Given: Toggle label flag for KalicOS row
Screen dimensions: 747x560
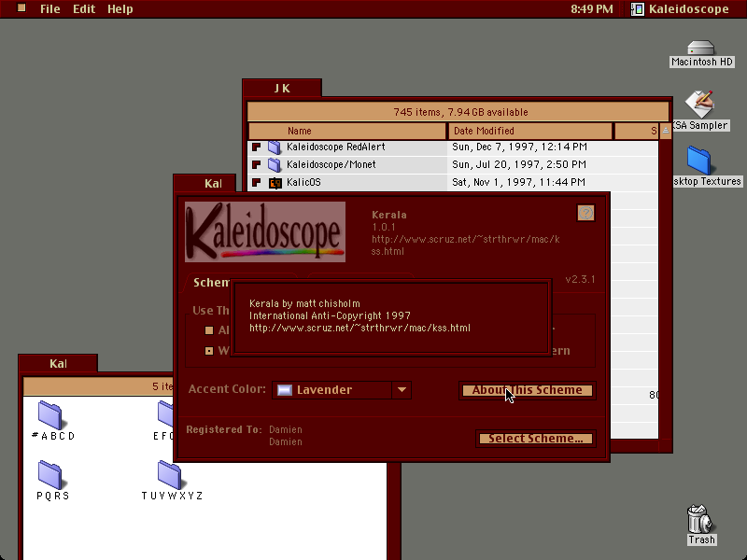Looking at the screenshot, I should 256,182.
